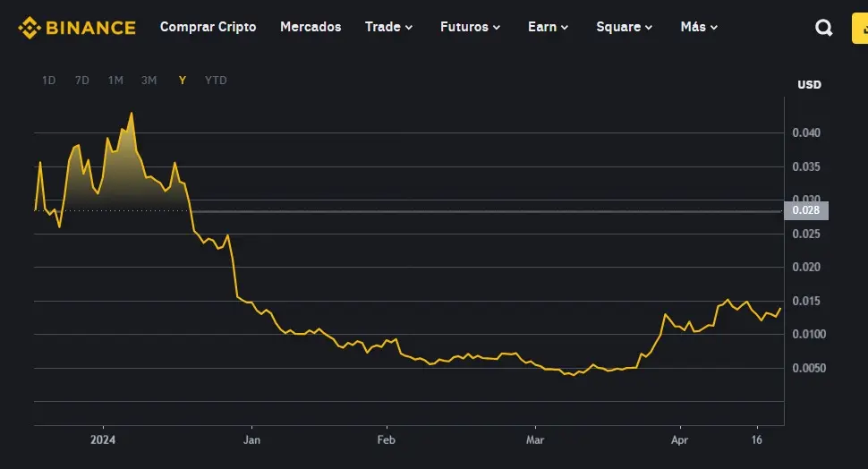Click the 2024 date axis label

click(x=103, y=439)
